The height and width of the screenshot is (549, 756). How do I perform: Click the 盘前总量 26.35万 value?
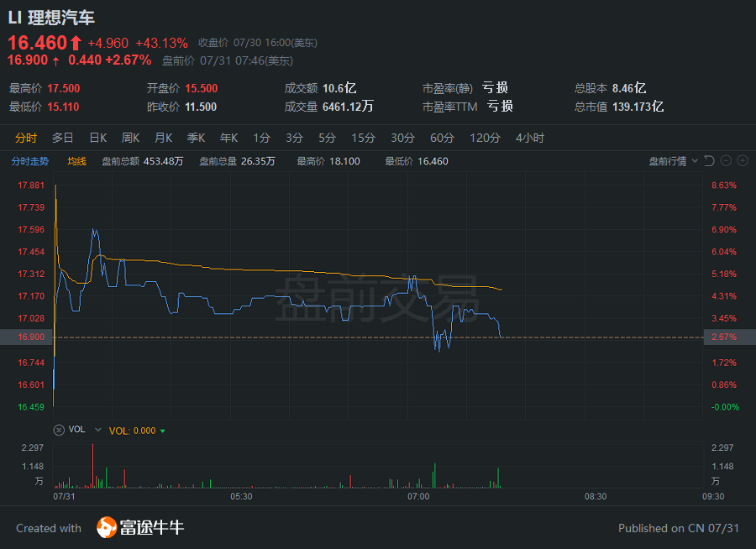(x=258, y=161)
